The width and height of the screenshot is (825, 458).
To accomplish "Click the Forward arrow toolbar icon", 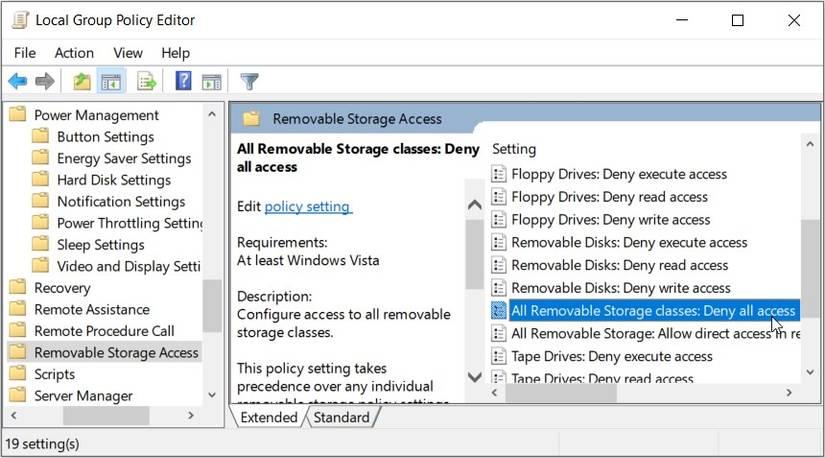I will 44,82.
